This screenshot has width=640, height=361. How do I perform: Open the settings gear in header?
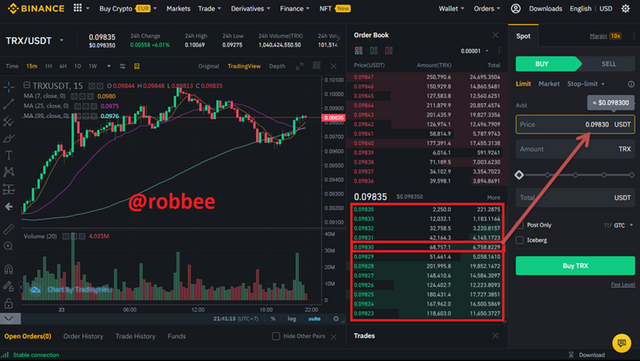coord(625,9)
